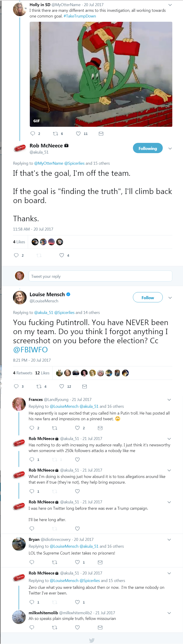Retweet Louise Mensch's tweet
The width and height of the screenshot is (183, 644).
pyautogui.click(x=39, y=386)
